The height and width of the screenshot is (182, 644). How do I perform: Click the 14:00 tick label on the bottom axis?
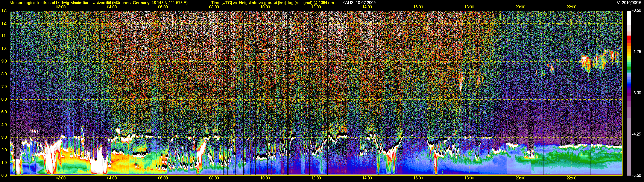[x=367, y=178]
